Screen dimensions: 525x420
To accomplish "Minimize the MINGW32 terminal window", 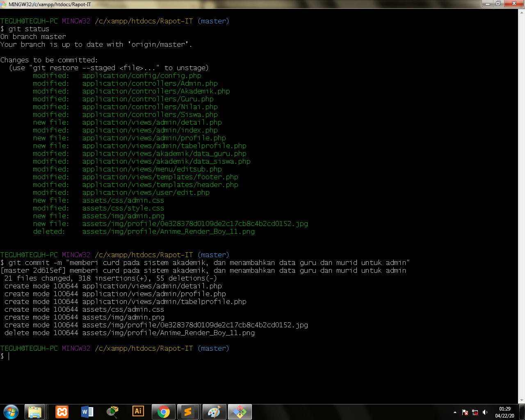I will pyautogui.click(x=488, y=4).
